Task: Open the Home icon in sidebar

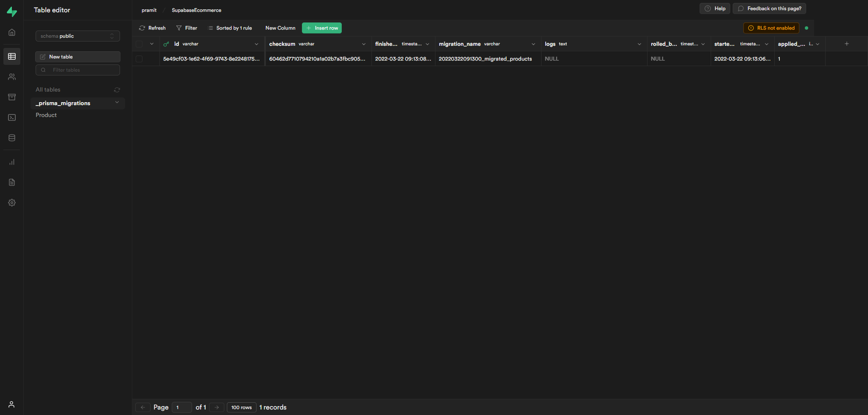Action: pyautogui.click(x=12, y=32)
